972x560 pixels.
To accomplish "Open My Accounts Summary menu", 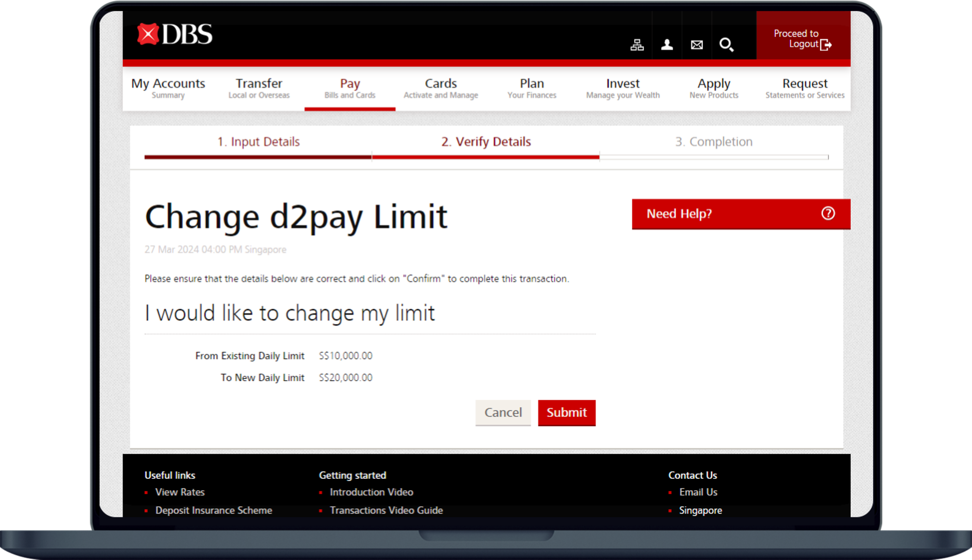I will [x=168, y=88].
